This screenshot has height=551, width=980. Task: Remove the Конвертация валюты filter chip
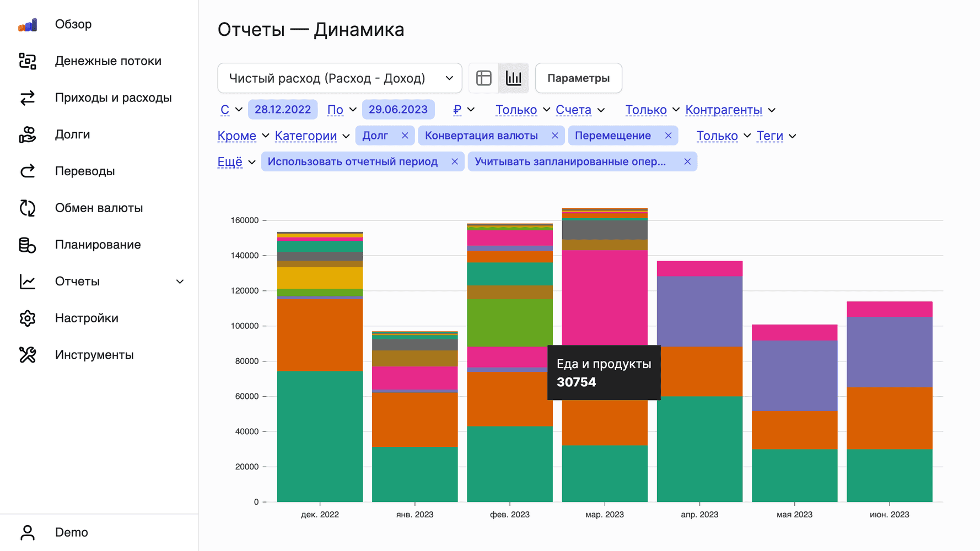pos(555,136)
